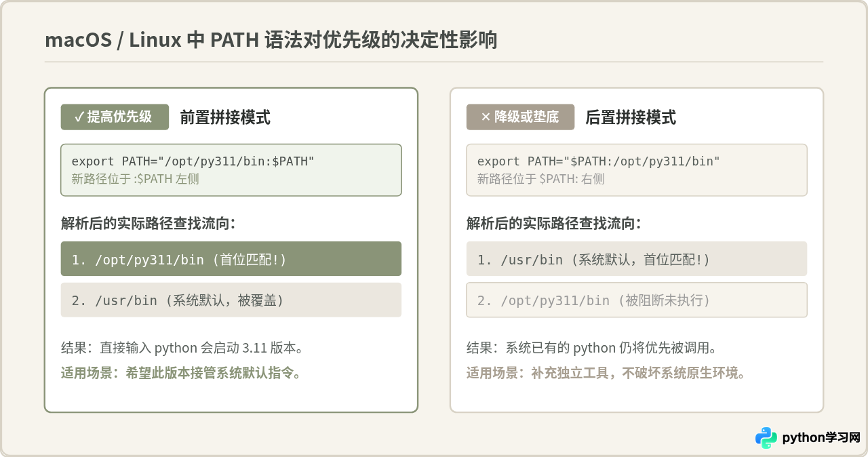Click 适用场景: 希望此版本接管系统默认指令
Screen dimensions: 868x457
coord(181,373)
